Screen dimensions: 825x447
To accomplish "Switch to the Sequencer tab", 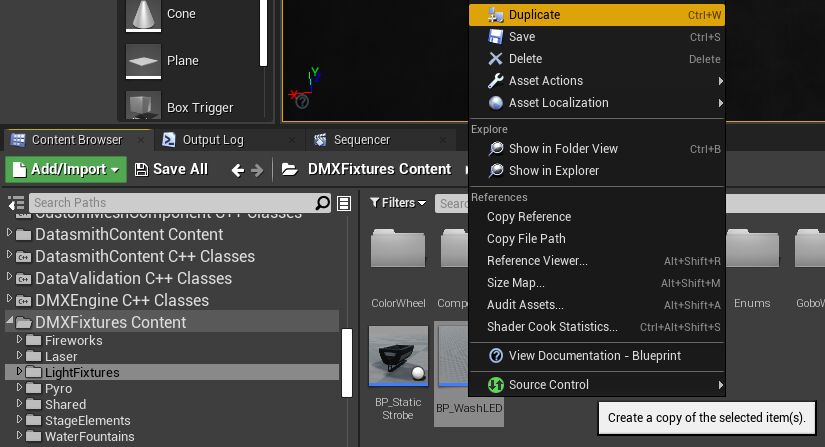I will (x=362, y=140).
